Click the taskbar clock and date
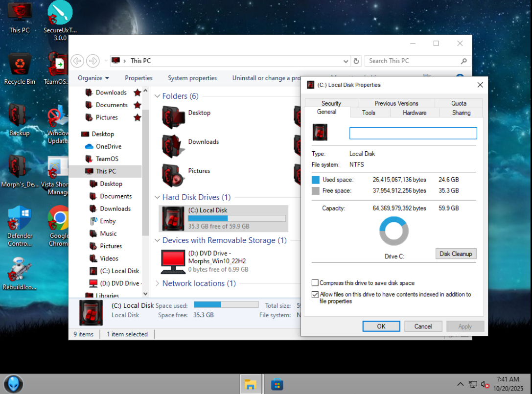The image size is (532, 394). pyautogui.click(x=508, y=384)
